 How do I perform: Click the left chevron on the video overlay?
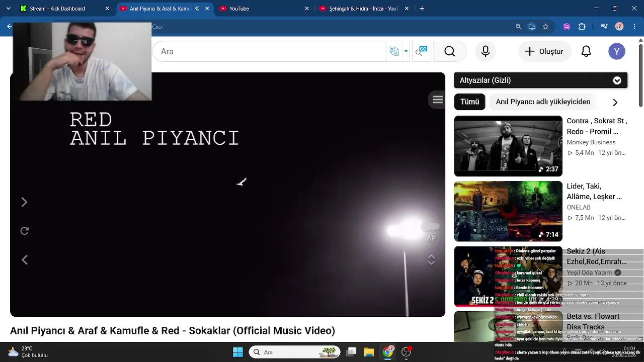click(x=24, y=259)
